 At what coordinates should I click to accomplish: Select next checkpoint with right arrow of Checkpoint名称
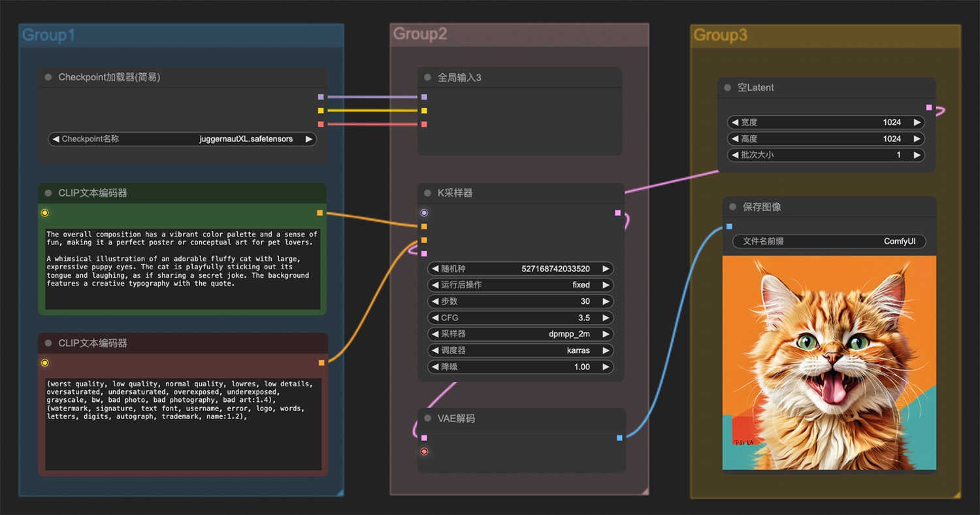(308, 139)
